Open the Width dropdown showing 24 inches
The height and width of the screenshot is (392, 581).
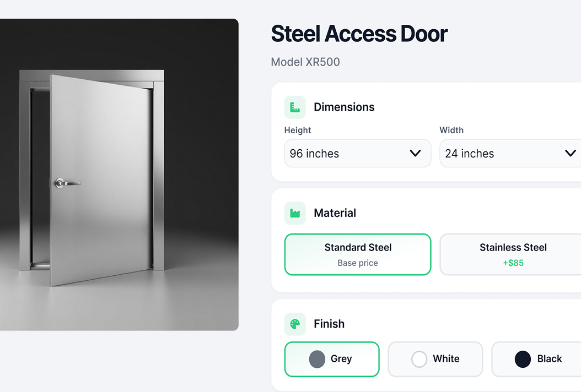(x=510, y=154)
